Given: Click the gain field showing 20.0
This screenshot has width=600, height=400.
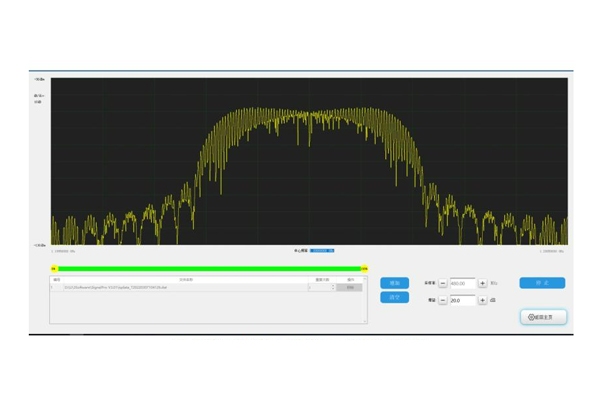Looking at the screenshot, I should pos(463,300).
